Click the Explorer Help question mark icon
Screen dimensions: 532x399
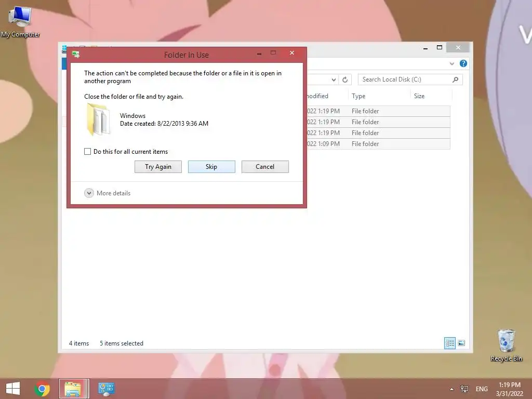pos(463,63)
